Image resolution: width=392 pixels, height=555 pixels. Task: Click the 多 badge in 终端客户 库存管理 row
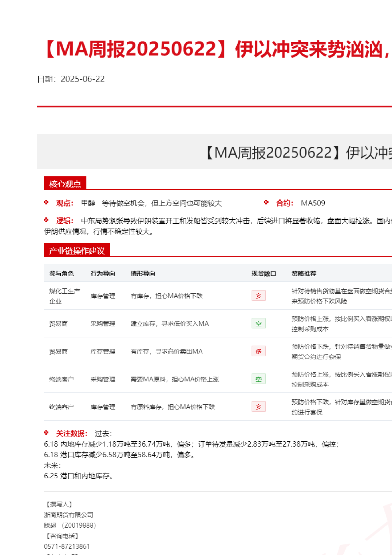[258, 407]
